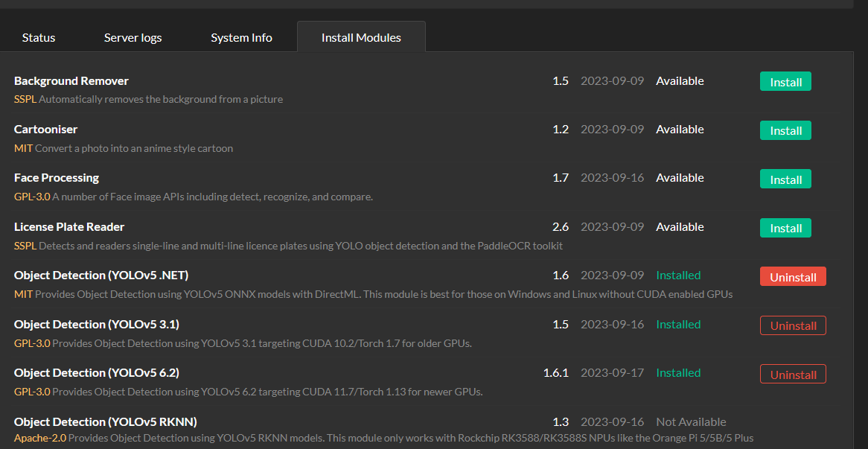
Task: Uninstall Object Detection (YOLOv5 .NET)
Action: coord(793,276)
